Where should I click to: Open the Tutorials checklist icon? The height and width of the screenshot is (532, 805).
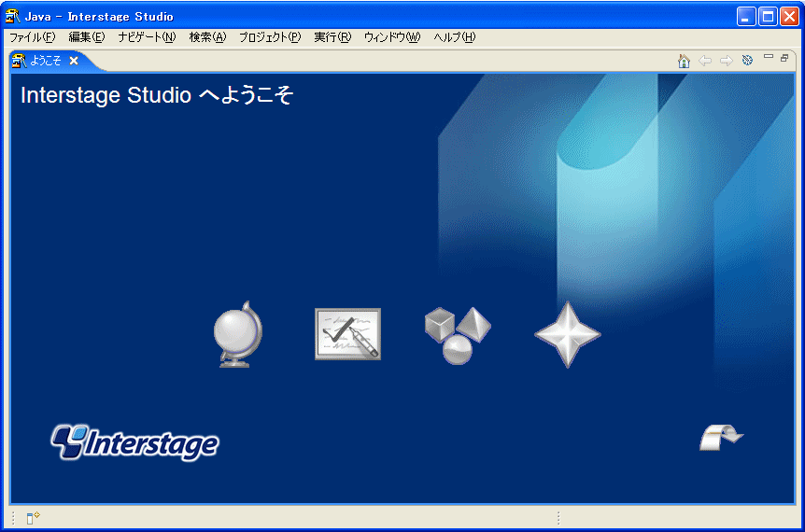(x=347, y=334)
